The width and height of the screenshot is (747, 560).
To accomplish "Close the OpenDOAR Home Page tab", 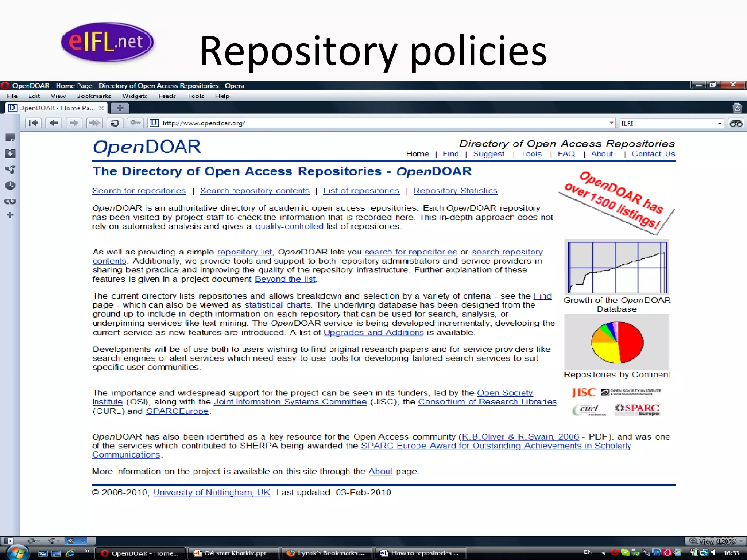I will (102, 108).
